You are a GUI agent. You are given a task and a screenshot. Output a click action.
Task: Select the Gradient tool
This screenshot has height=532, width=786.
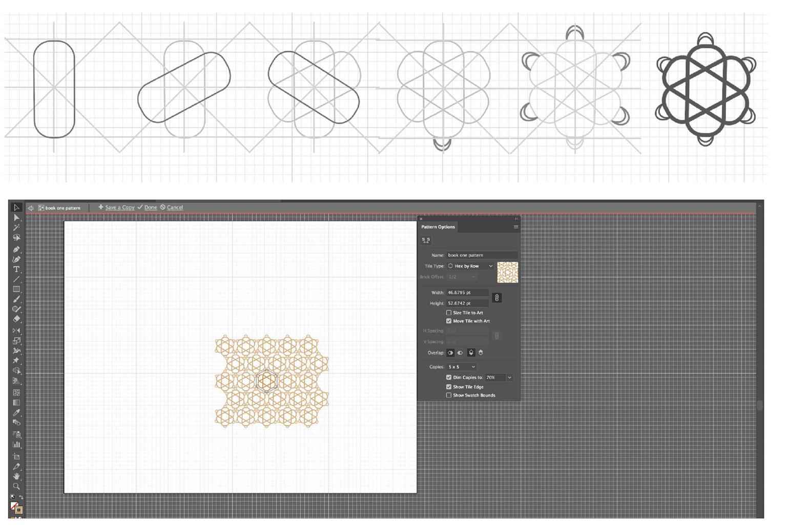click(x=16, y=402)
